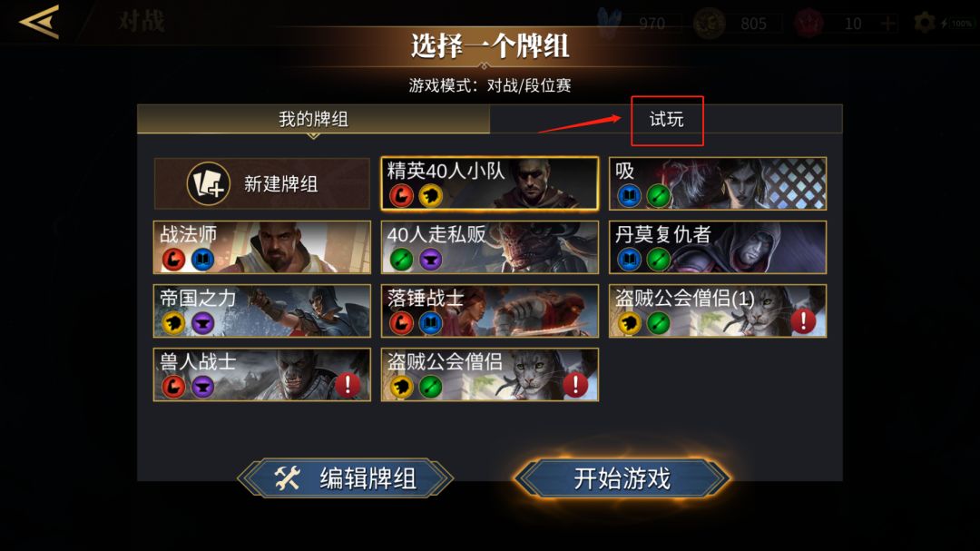Select the 精英40人小队 deck
Screen dimensions: 980x551
489,183
